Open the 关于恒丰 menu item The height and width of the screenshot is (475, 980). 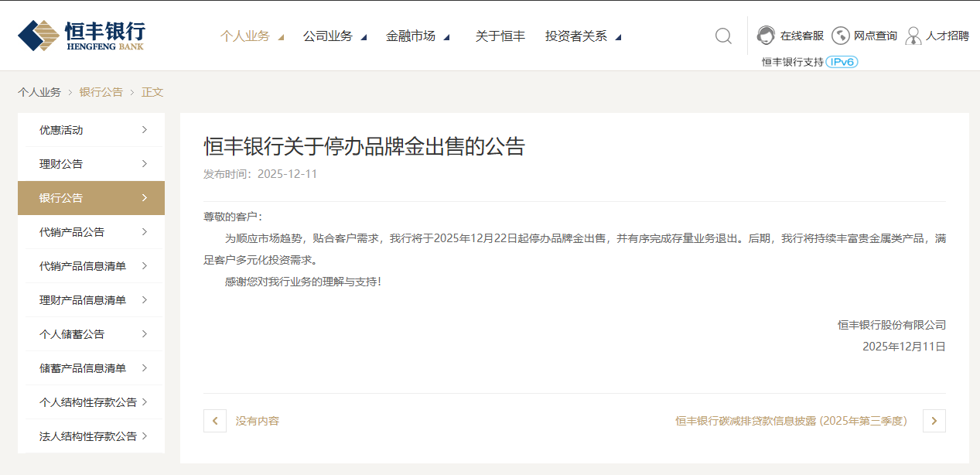coord(500,36)
